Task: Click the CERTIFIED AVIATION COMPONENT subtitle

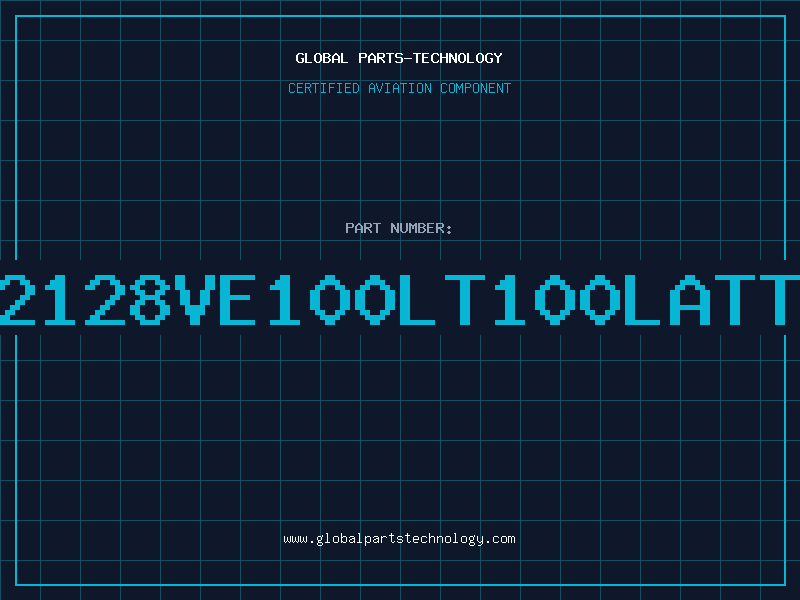Action: point(399,88)
